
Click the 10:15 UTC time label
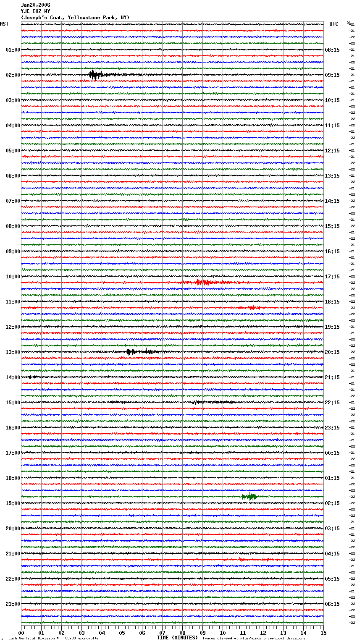click(332, 100)
